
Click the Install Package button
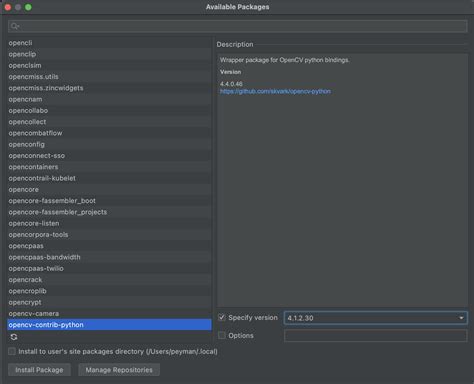(39, 370)
